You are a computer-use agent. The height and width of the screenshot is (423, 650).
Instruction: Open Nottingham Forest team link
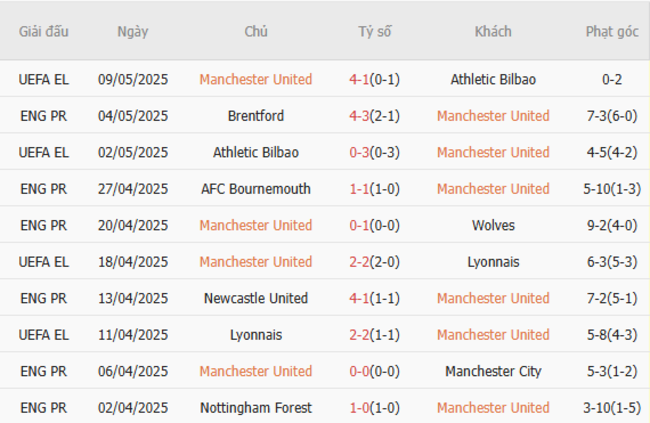255,408
